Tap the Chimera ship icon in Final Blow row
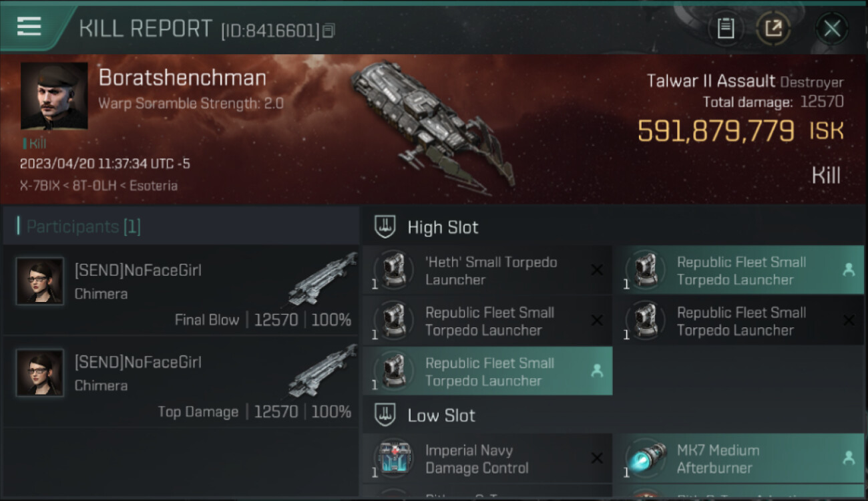This screenshot has height=501, width=868. pyautogui.click(x=322, y=279)
